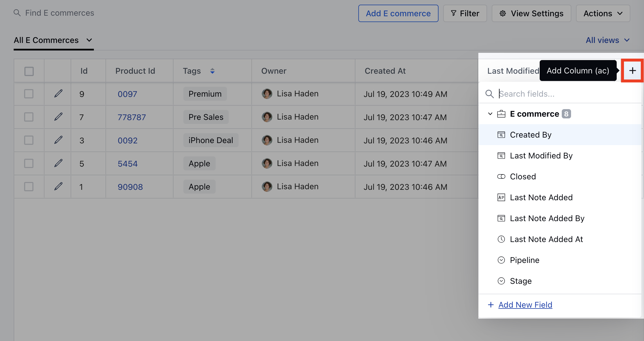Click Lisa Haden avatar in row 0097
This screenshot has height=341, width=644.
coord(267,94)
